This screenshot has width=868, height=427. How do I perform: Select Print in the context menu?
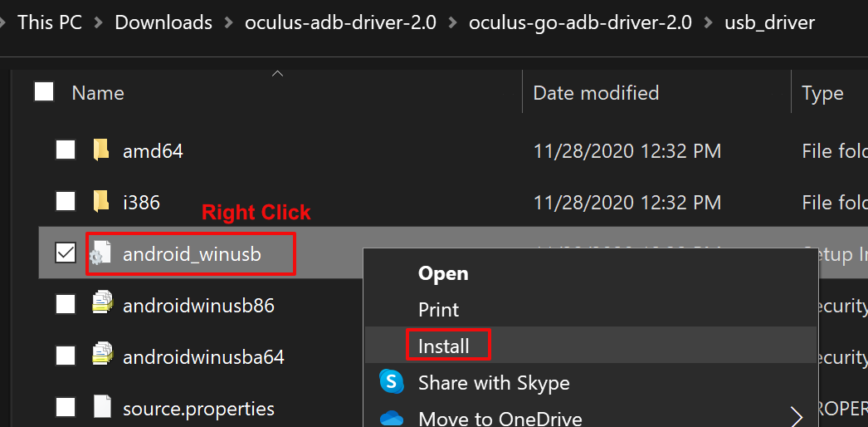point(438,309)
